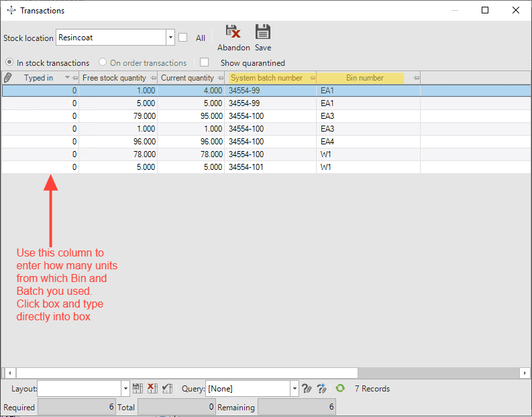Image resolution: width=532 pixels, height=417 pixels.
Task: Click the Required value field
Action: click(x=76, y=407)
